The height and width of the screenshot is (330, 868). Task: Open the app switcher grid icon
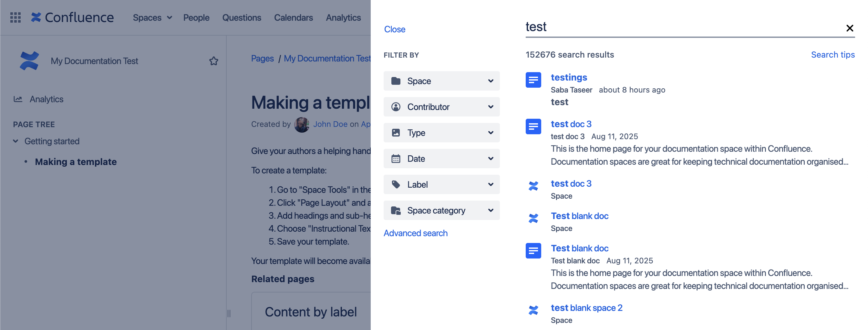tap(15, 17)
